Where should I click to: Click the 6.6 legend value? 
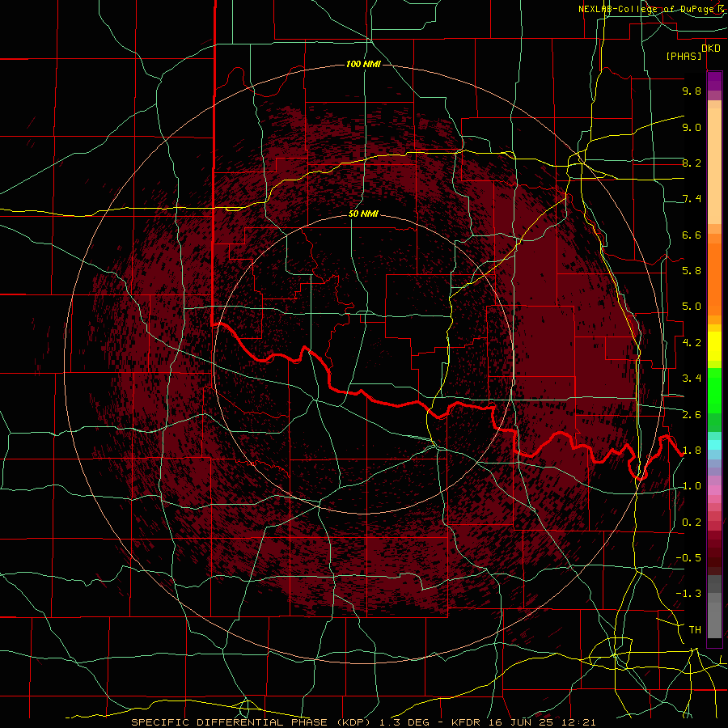[692, 235]
